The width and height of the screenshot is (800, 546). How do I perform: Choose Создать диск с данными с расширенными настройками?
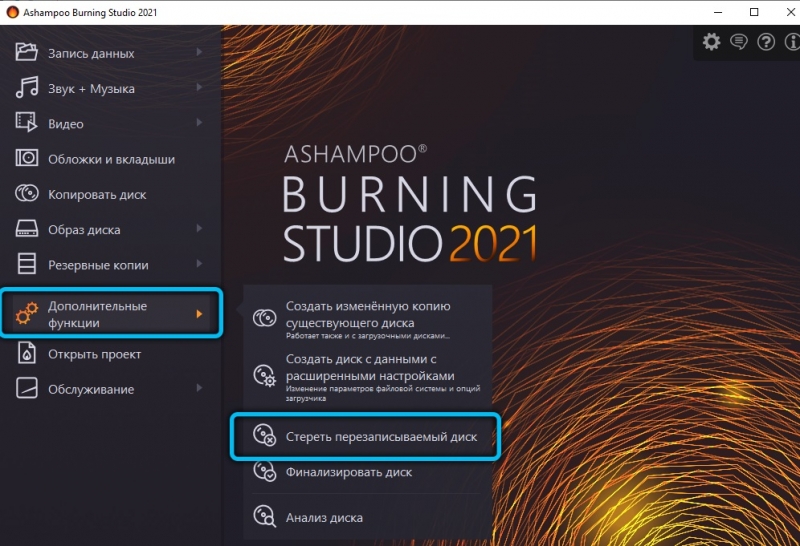[367, 377]
